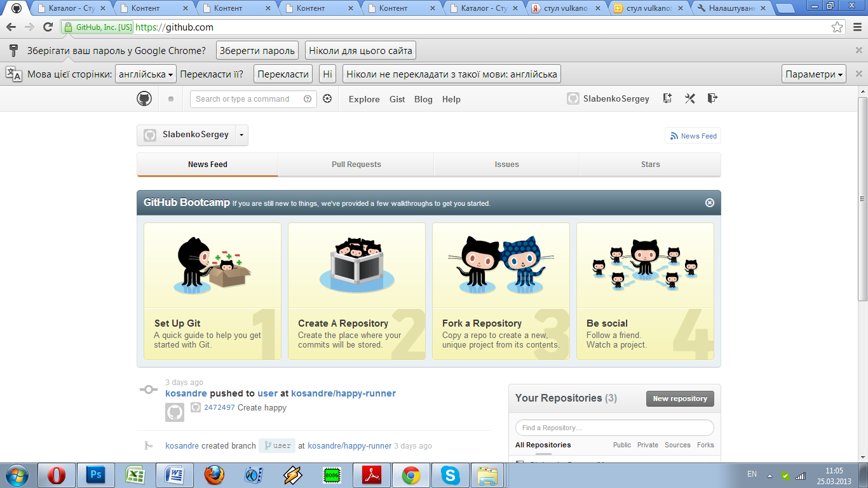Click the create new repository icon in header
This screenshot has width=868, height=488.
(667, 98)
